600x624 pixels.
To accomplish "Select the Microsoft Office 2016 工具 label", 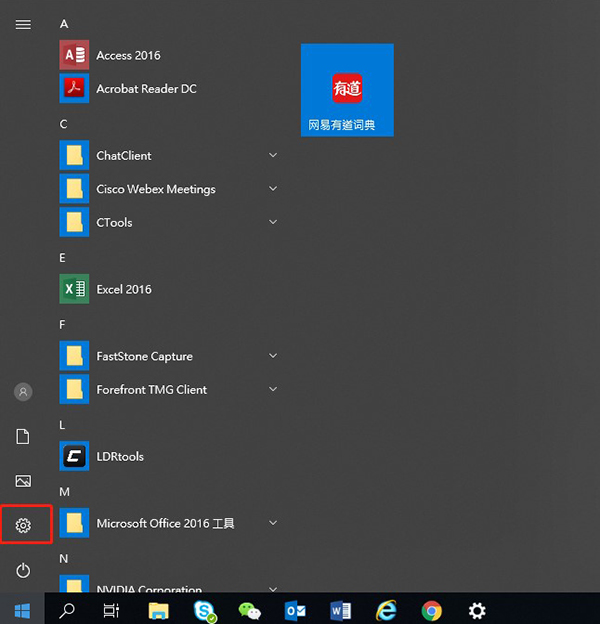I will click(166, 523).
